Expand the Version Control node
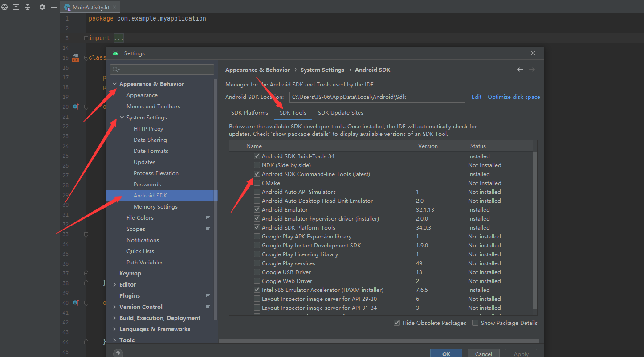 pos(115,307)
